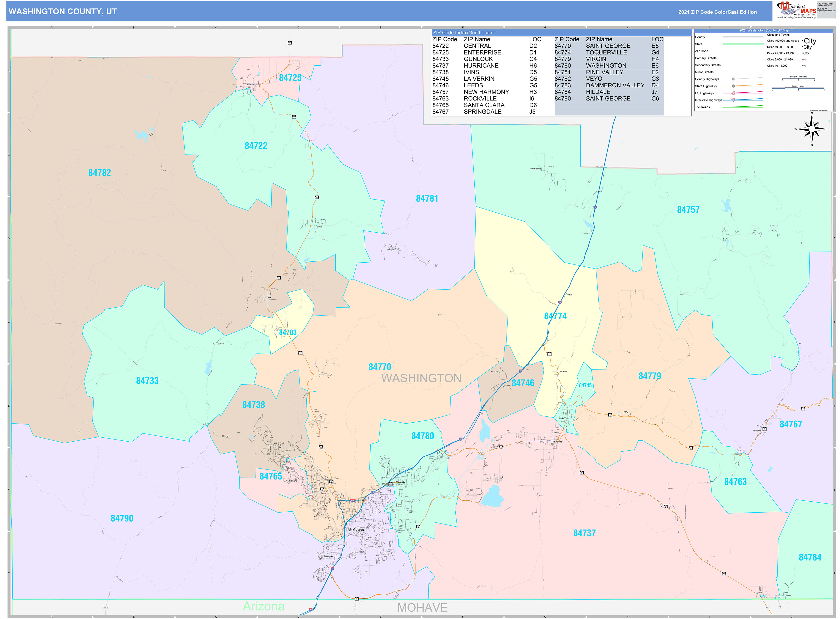Select the table row for 84781 PINE VALLEY
Screen dimensions: 840x619
(x=609, y=72)
